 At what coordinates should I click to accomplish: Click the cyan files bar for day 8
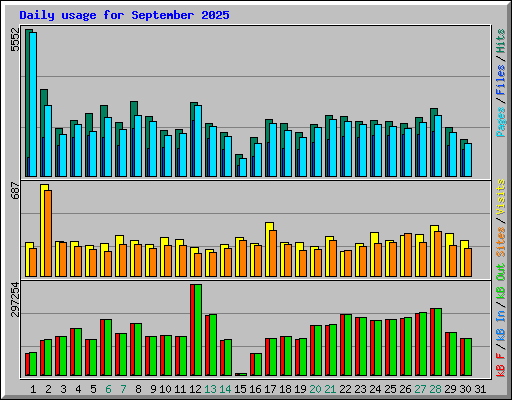[x=138, y=146]
